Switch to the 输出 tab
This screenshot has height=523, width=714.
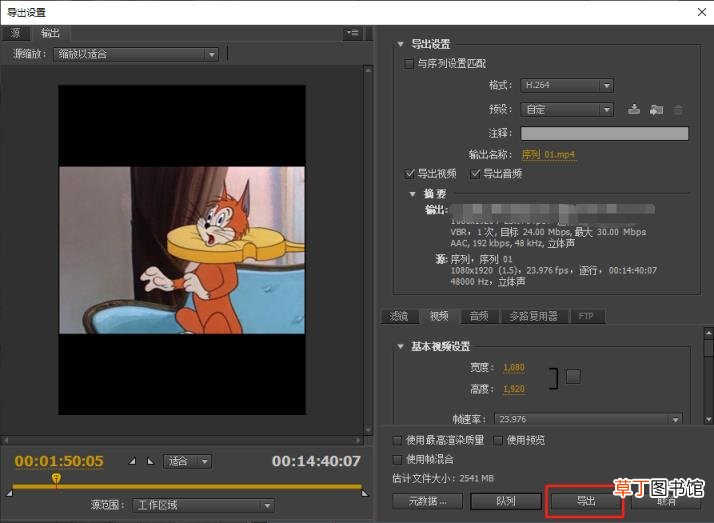tap(50, 33)
